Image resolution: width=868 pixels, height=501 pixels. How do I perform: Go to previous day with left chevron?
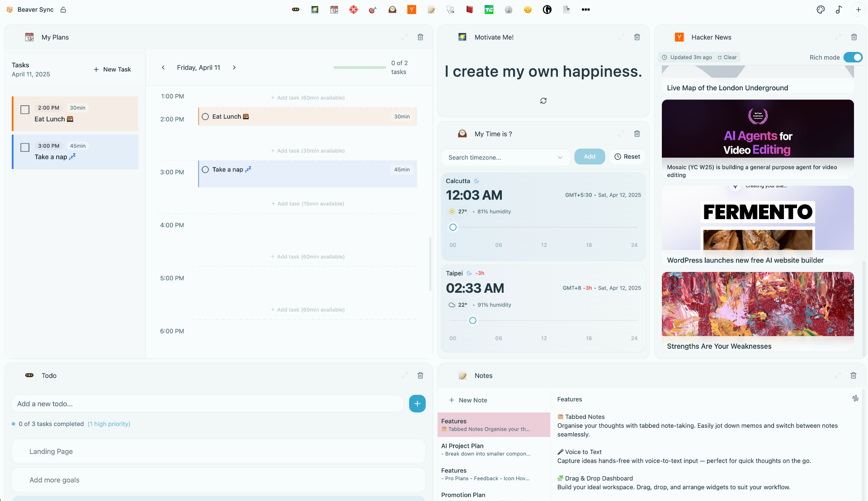[163, 68]
